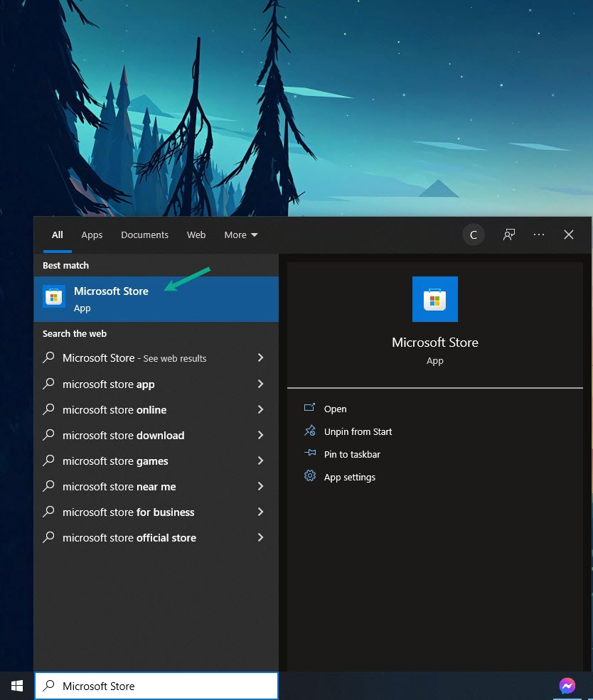Viewport: 593px width, 700px height.
Task: Click the 'Microsoft Store' title in preview pane
Action: pos(435,343)
